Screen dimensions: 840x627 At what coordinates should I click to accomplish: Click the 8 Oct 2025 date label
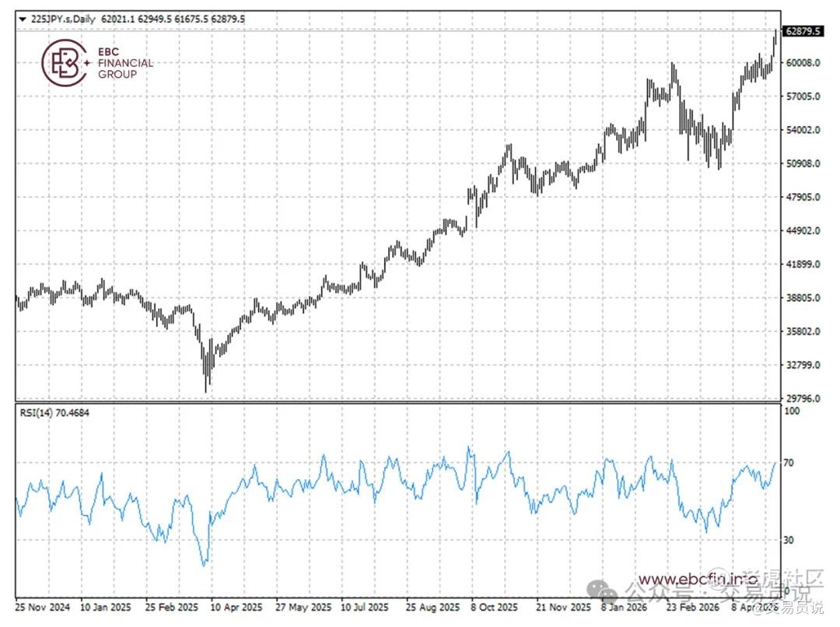click(494, 608)
